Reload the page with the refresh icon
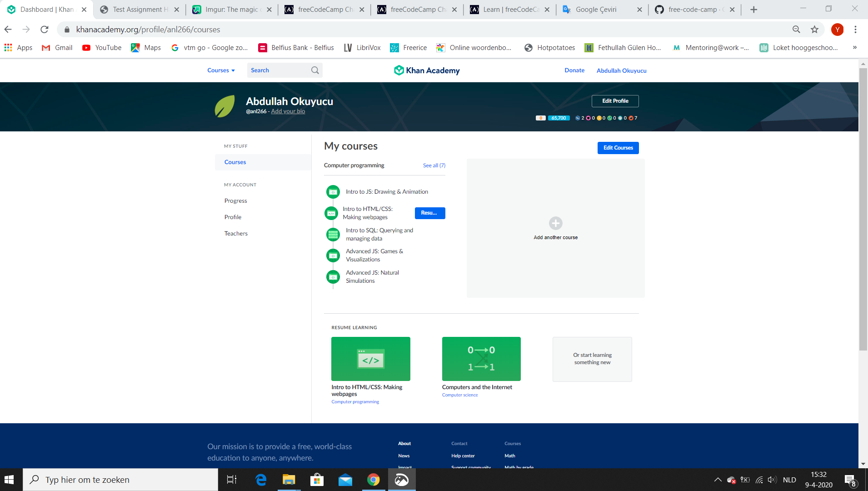 coord(44,30)
